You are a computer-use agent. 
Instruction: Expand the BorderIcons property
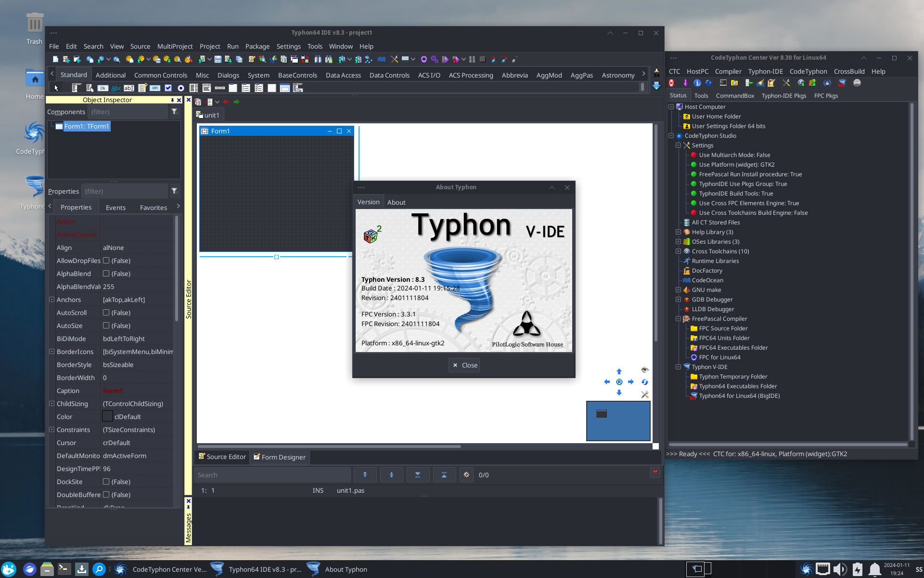[51, 352]
